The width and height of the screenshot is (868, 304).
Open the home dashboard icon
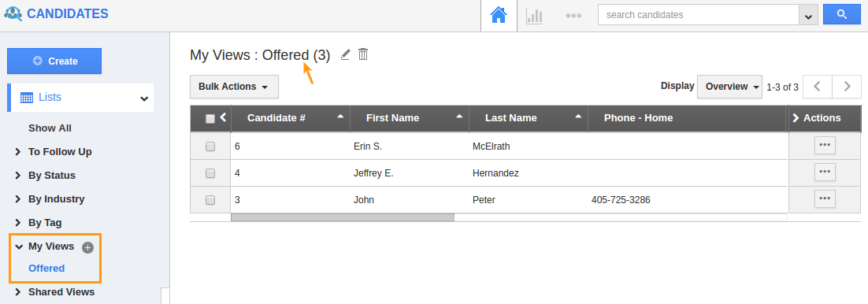(499, 15)
